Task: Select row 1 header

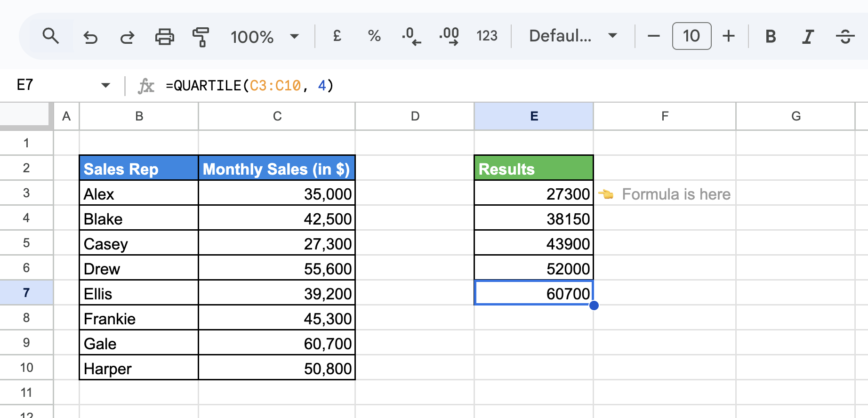Action: click(x=26, y=143)
